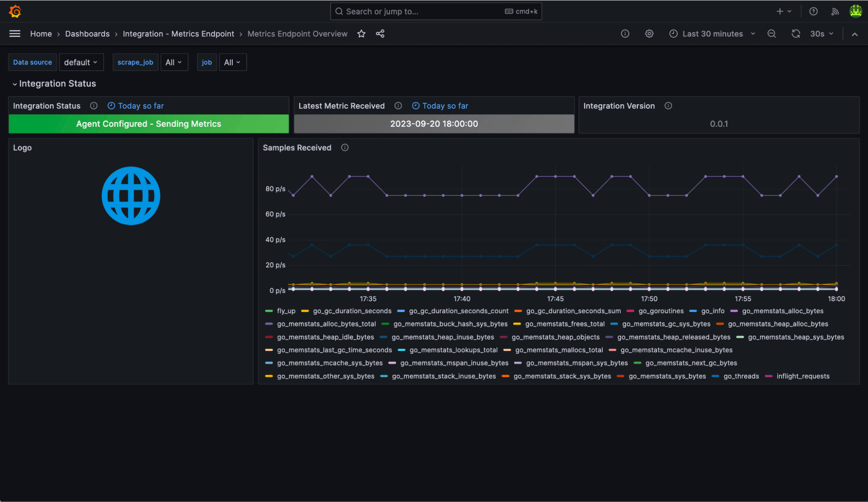The image size is (868, 502).
Task: Open the Grafana home logo
Action: 15,11
